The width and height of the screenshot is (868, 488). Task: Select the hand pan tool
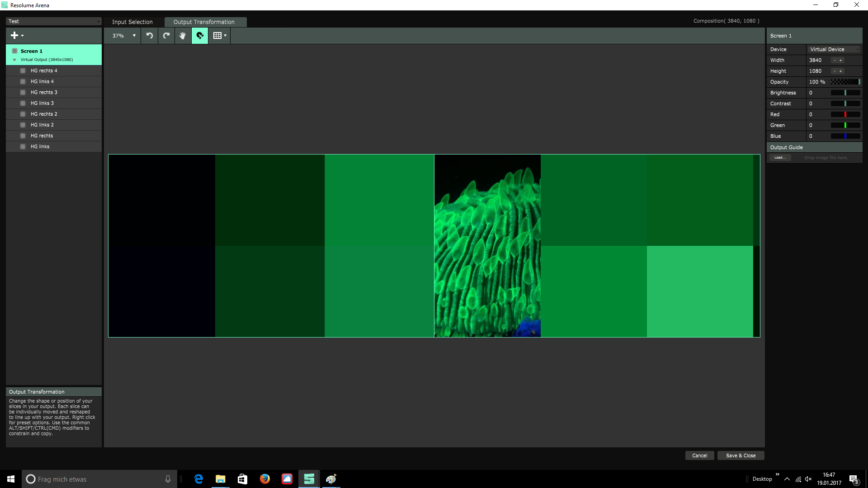(x=183, y=36)
